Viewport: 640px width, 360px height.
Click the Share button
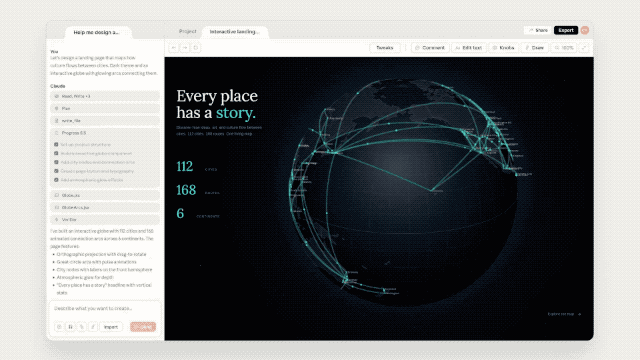point(538,30)
